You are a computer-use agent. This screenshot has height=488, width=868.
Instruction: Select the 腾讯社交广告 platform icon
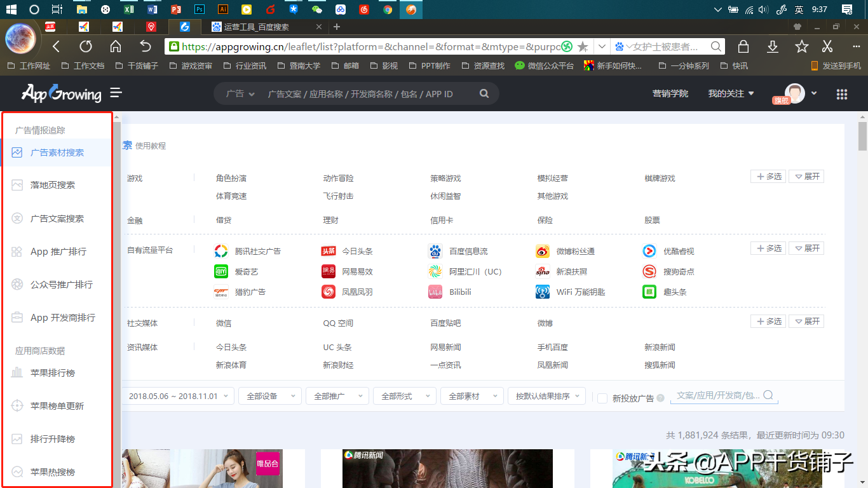(221, 251)
